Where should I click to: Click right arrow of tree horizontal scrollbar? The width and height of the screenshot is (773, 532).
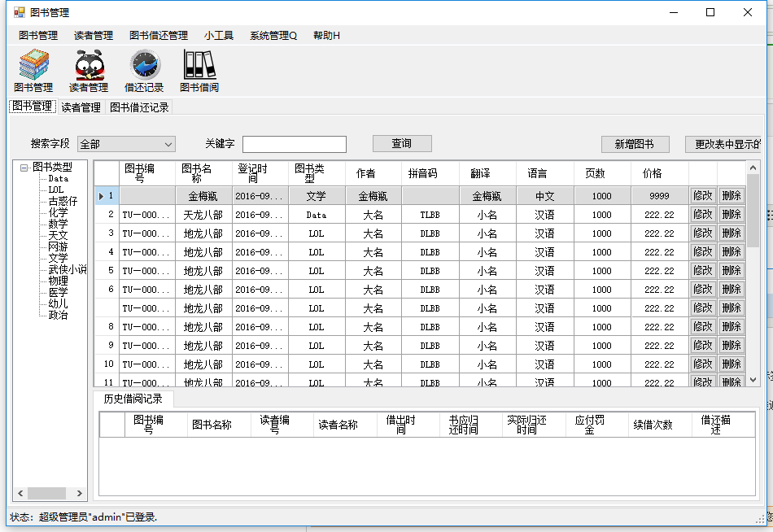click(80, 493)
